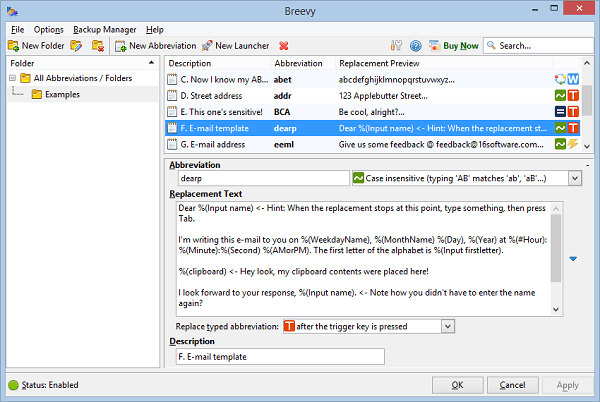Click the Cancel button
This screenshot has width=600, height=402.
[513, 385]
